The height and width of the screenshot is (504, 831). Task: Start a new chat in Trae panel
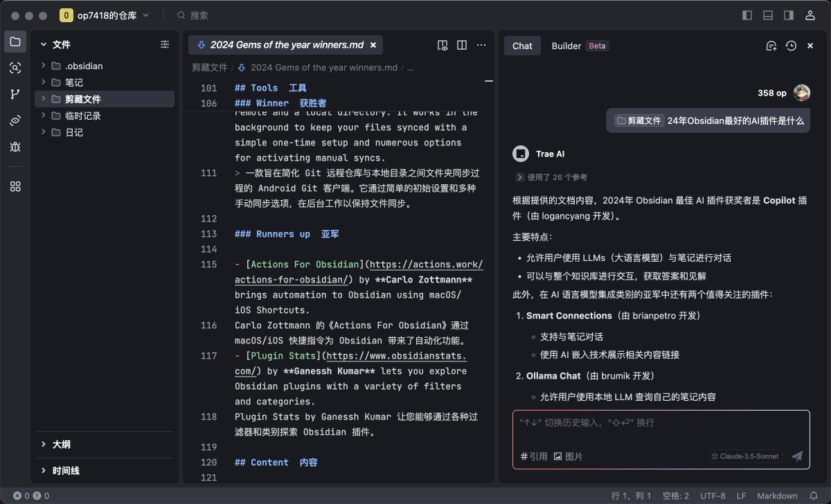tap(771, 46)
